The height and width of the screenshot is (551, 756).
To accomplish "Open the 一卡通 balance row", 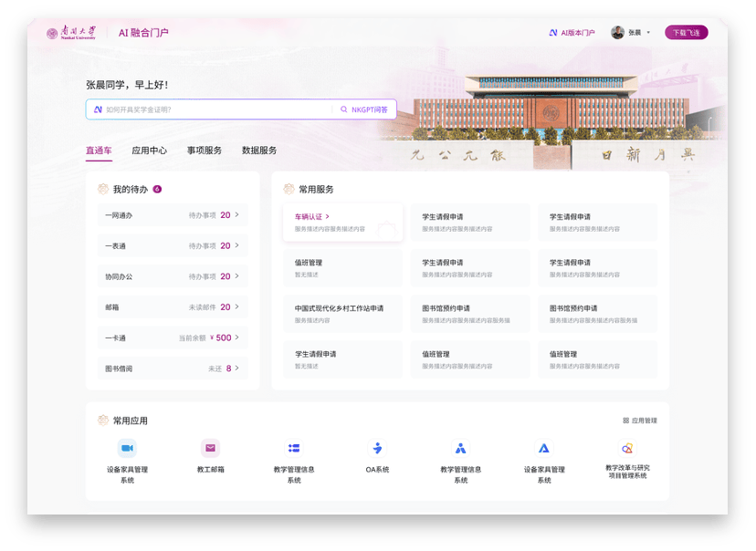I will tap(173, 338).
